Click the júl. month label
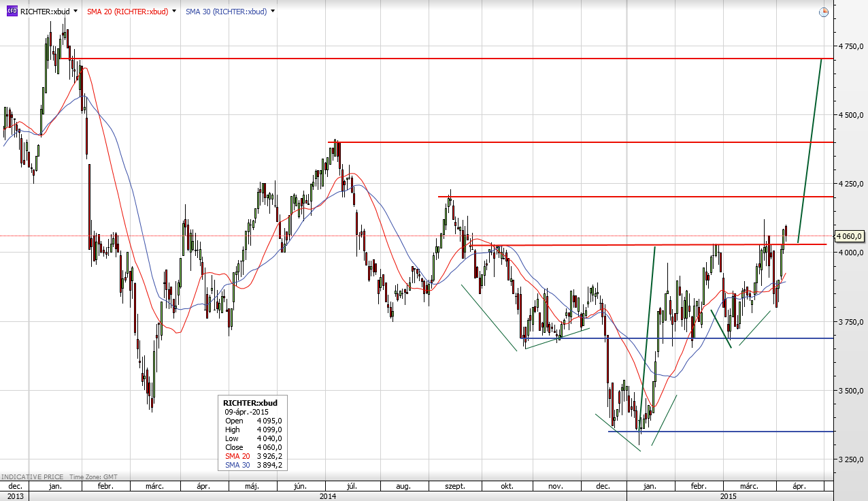The height and width of the screenshot is (501, 868). (x=352, y=487)
